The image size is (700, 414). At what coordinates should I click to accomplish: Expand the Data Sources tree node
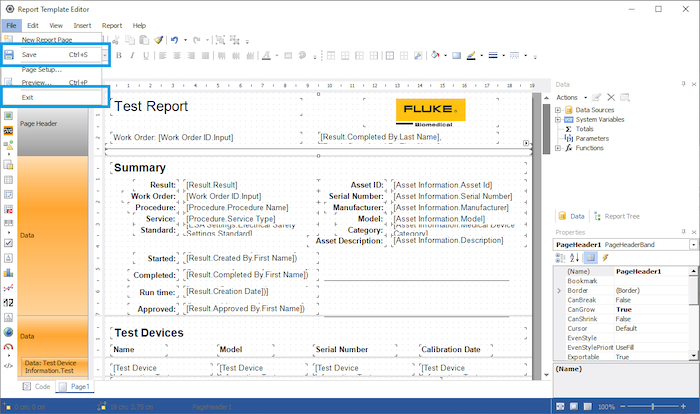[x=559, y=108]
